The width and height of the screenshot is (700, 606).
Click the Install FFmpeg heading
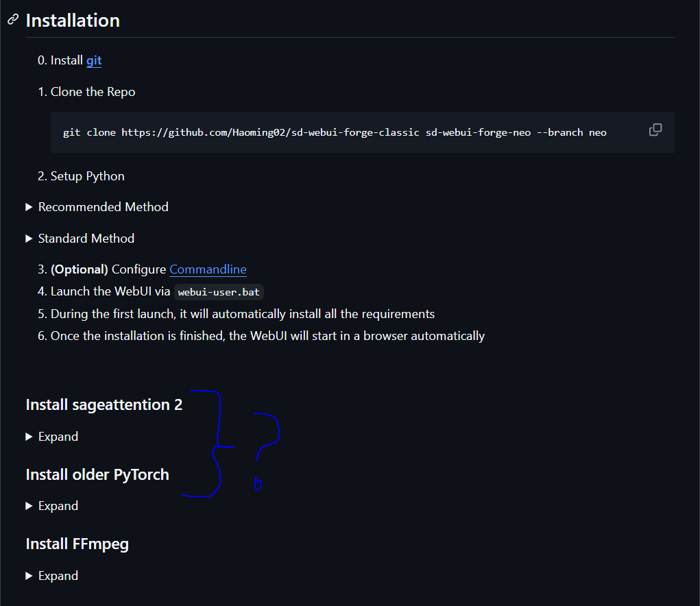pyautogui.click(x=77, y=544)
